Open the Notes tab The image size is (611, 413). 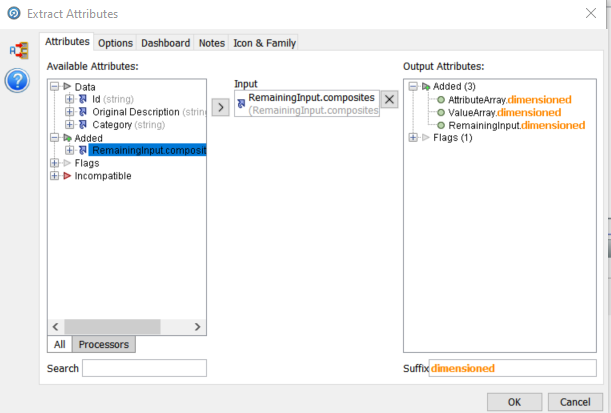pyautogui.click(x=212, y=43)
